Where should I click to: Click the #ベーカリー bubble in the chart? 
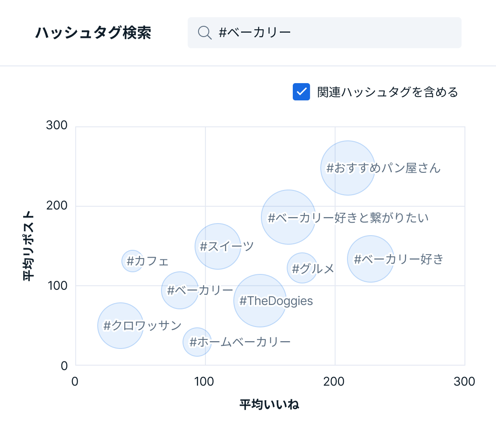pyautogui.click(x=180, y=290)
